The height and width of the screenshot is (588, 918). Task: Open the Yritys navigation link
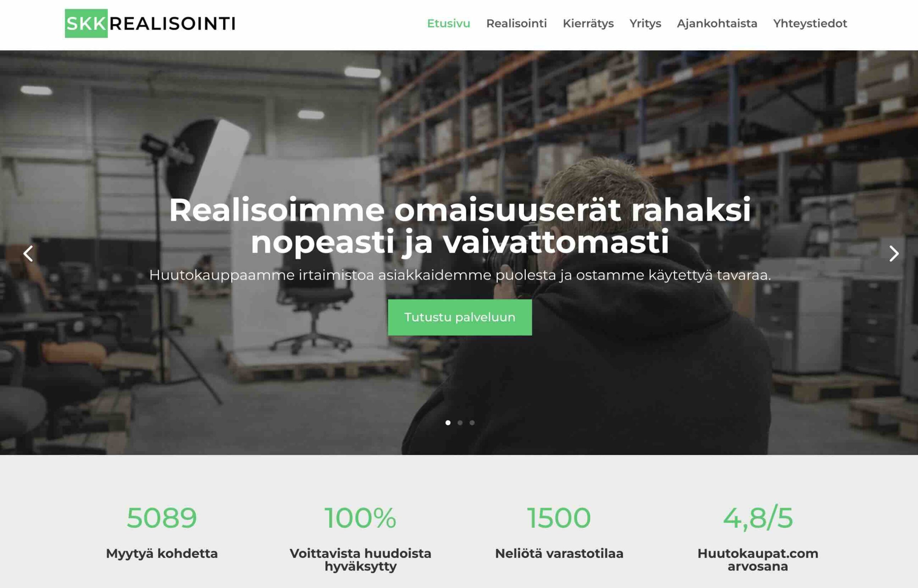coord(645,23)
